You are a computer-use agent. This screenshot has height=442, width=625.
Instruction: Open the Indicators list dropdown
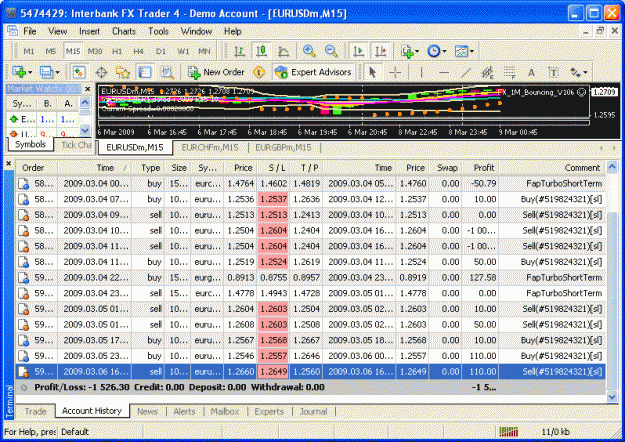(410, 51)
